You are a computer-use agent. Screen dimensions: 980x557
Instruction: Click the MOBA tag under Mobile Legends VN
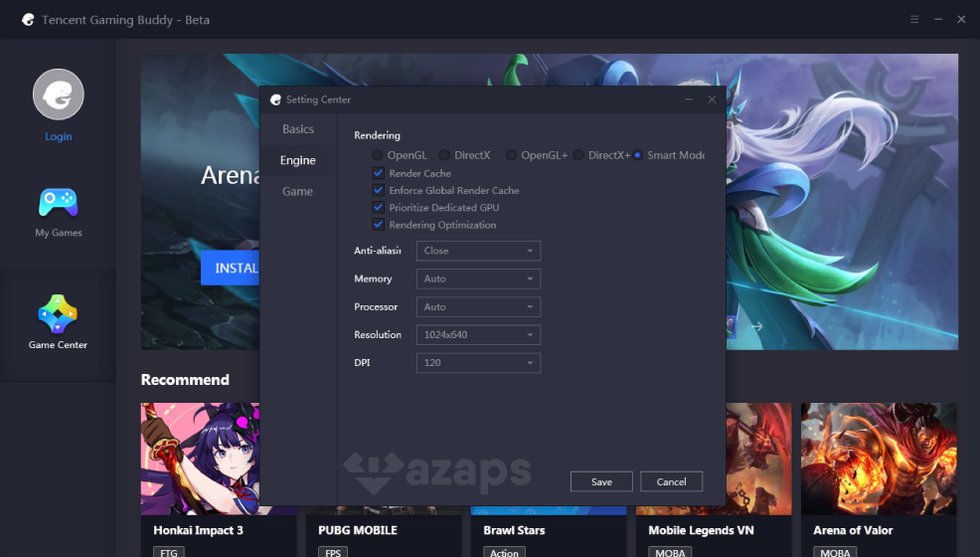670,553
